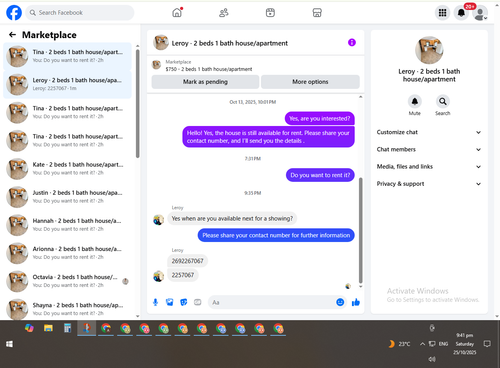
Task: Open Hannah's conversation in the list
Action: (x=67, y=225)
